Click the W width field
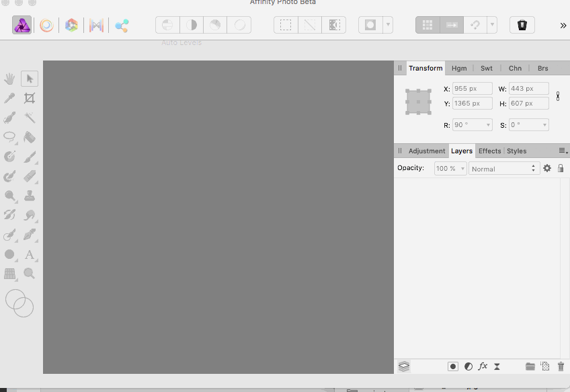 (528, 88)
